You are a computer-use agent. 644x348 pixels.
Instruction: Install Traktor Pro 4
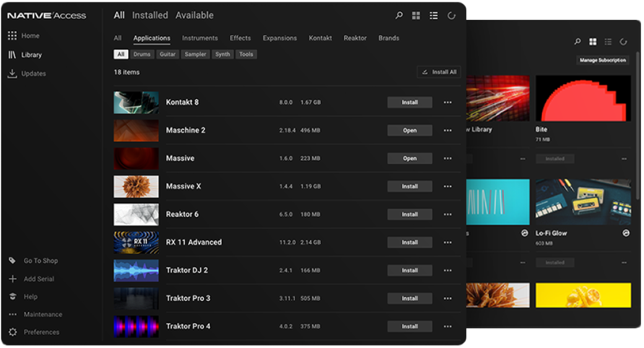409,326
